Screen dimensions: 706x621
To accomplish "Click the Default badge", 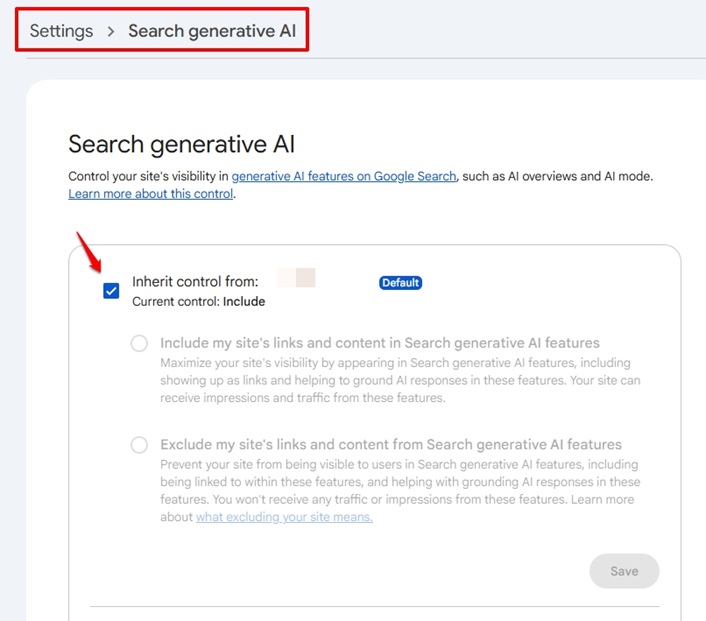I will pyautogui.click(x=400, y=283).
